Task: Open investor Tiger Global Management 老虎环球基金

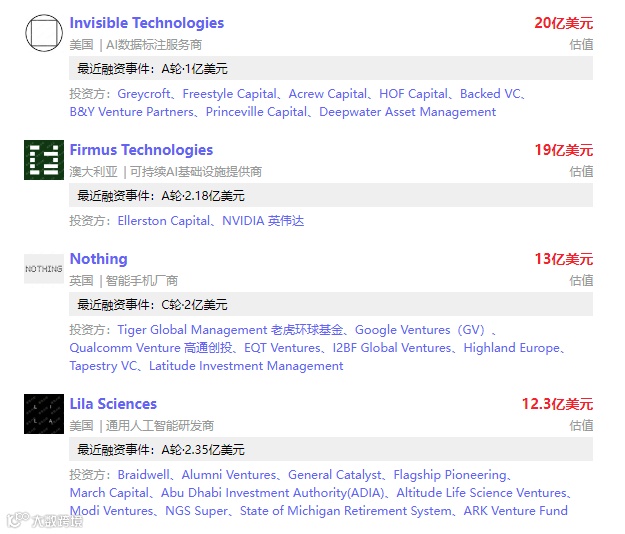Action: pyautogui.click(x=230, y=330)
